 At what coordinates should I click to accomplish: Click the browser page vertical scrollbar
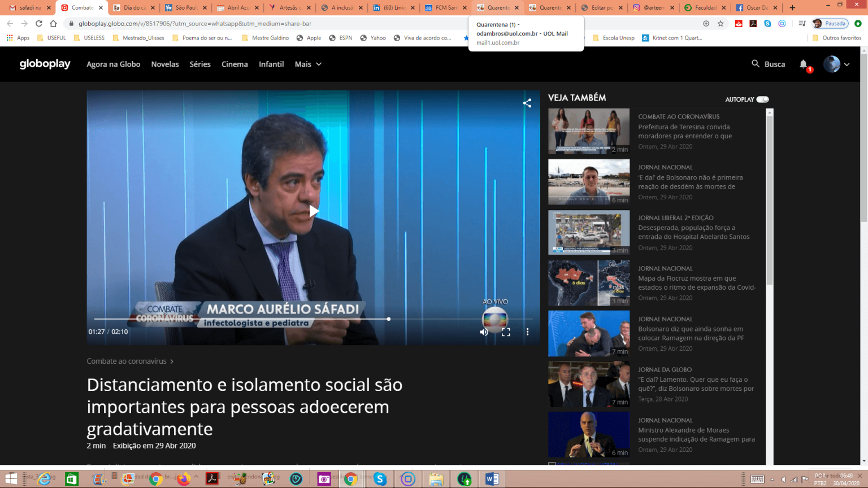pos(863,138)
